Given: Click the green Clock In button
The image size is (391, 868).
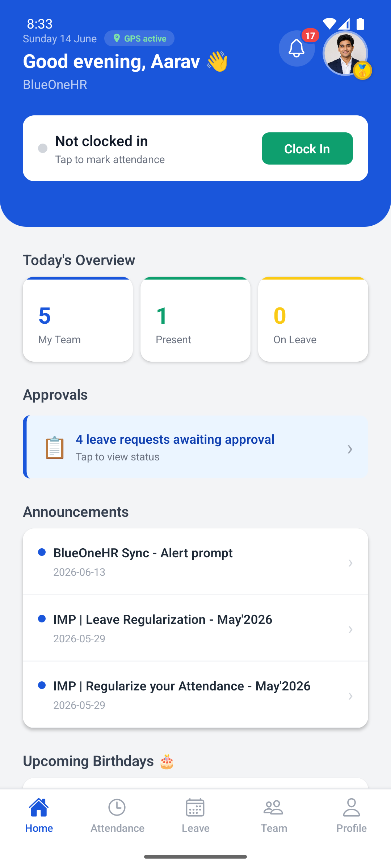Looking at the screenshot, I should pyautogui.click(x=307, y=148).
